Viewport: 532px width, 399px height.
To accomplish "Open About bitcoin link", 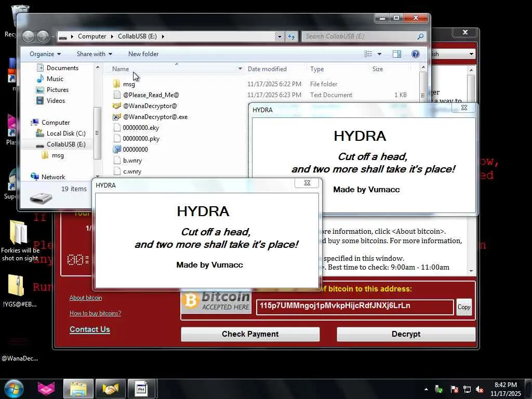I will pyautogui.click(x=86, y=298).
